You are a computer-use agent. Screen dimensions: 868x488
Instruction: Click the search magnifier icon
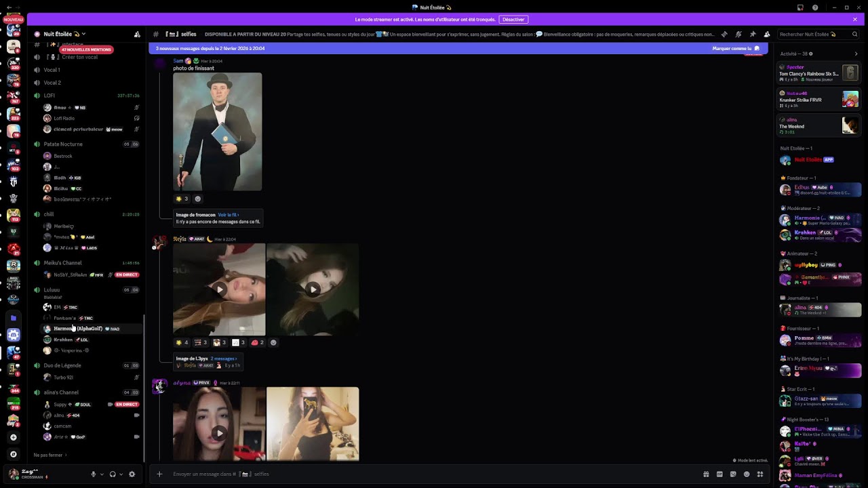pyautogui.click(x=854, y=34)
